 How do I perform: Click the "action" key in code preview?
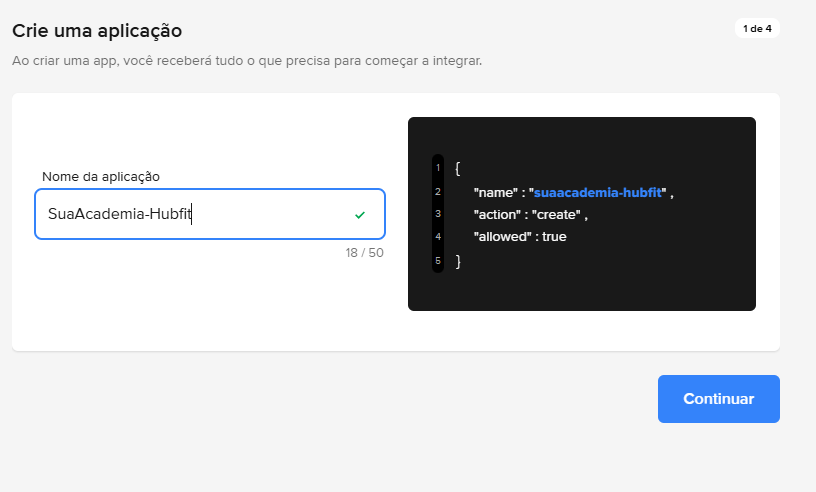point(496,214)
